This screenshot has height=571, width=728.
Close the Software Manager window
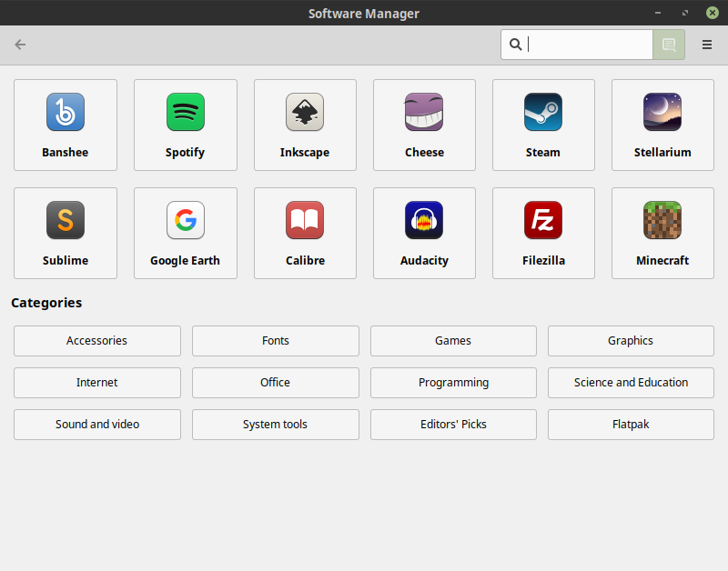(x=713, y=13)
